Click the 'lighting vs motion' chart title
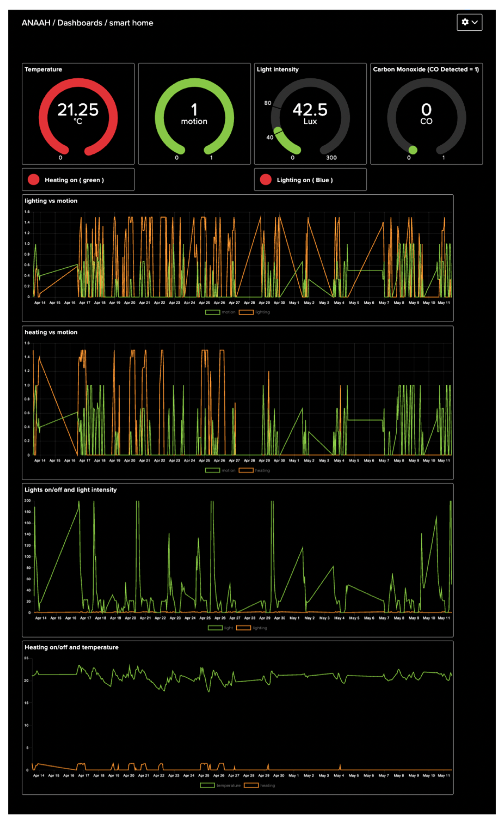Screen dimensions: 504x824 [51, 201]
